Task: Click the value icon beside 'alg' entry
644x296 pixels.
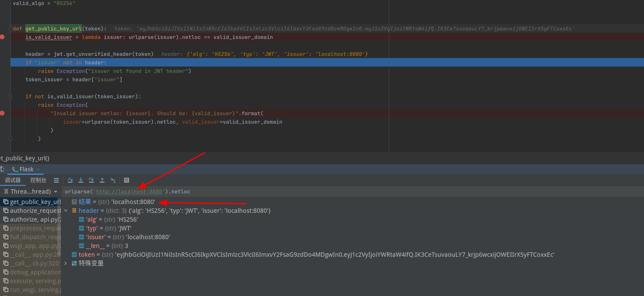Action: (x=81, y=219)
